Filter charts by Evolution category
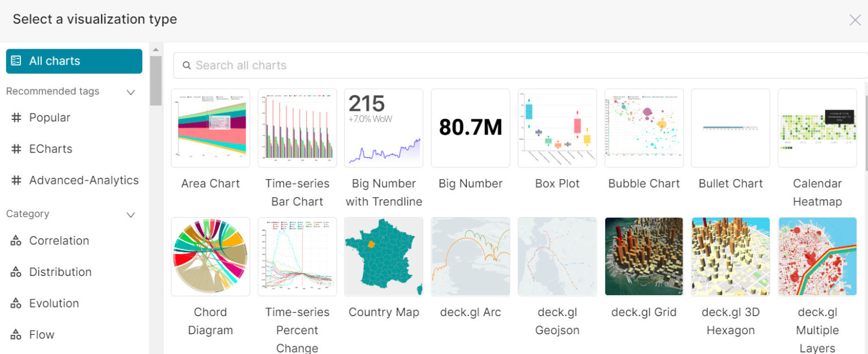Image resolution: width=868 pixels, height=354 pixels. tap(54, 303)
